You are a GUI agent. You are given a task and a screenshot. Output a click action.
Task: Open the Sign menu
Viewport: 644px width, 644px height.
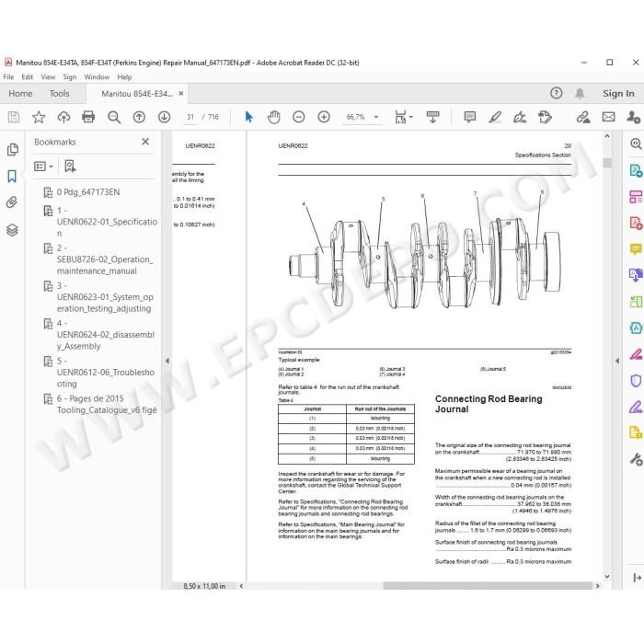tap(69, 76)
